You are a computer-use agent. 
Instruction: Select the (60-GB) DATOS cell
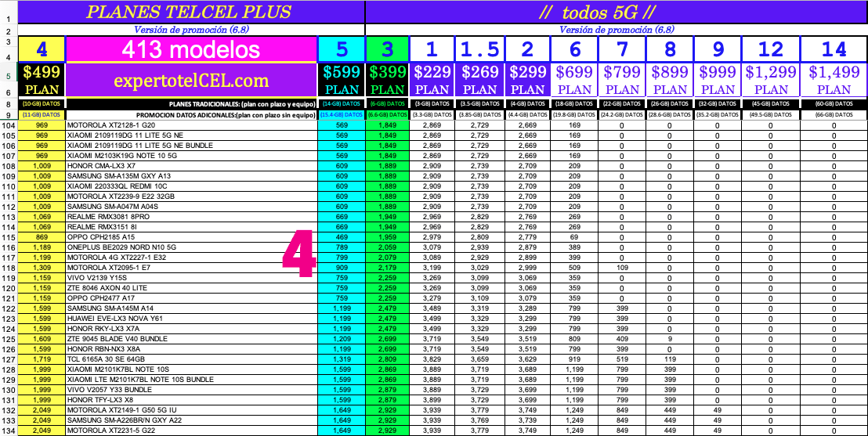tap(834, 104)
